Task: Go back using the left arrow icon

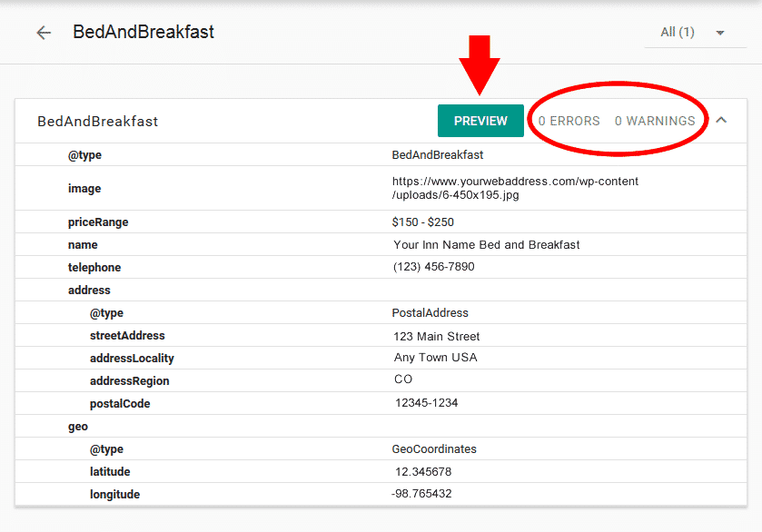Action: click(x=44, y=33)
